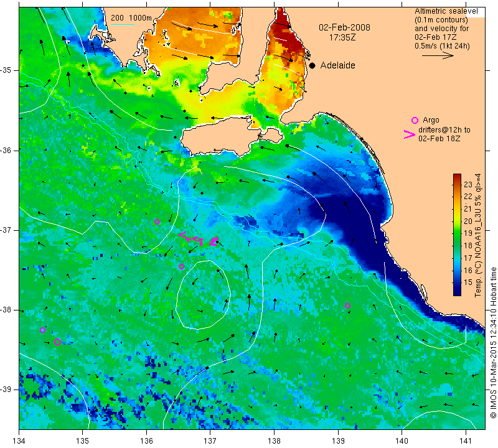This screenshot has height=448, width=498.
Task: Click the dark blue bottom of the colorbar
Action: pos(457,291)
